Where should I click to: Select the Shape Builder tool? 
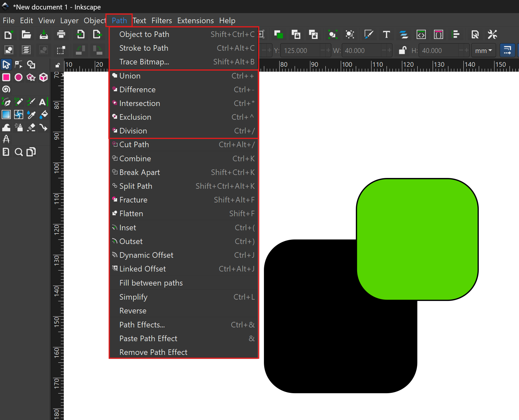(31, 64)
